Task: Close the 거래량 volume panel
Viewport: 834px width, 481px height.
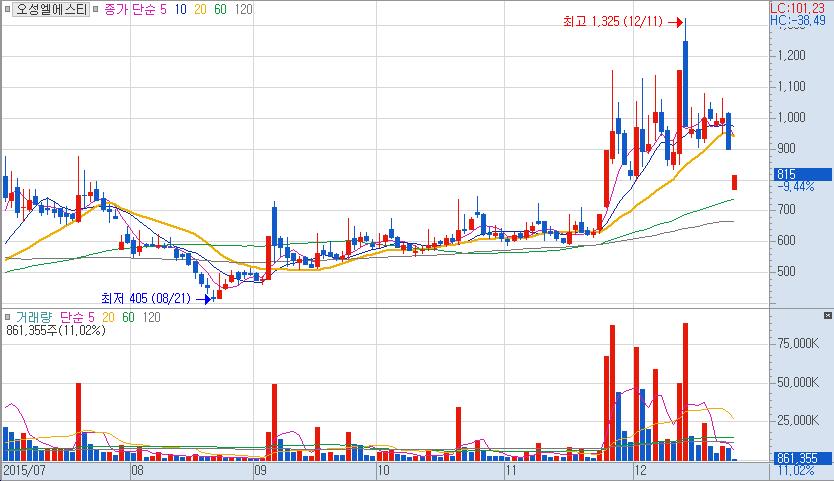Action: [x=828, y=316]
